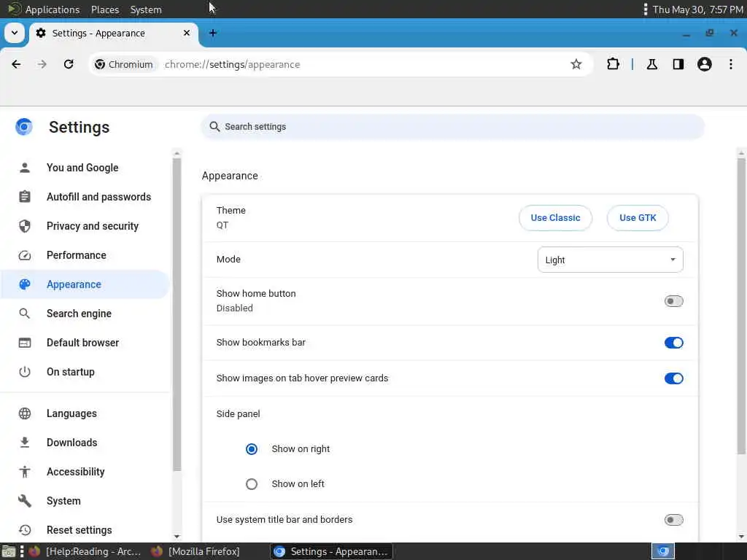Click the Search settings field
747x560 pixels.
click(452, 127)
